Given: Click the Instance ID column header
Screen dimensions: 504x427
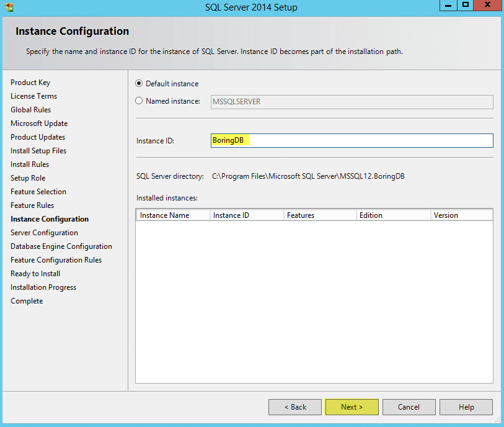Looking at the screenshot, I should click(247, 215).
